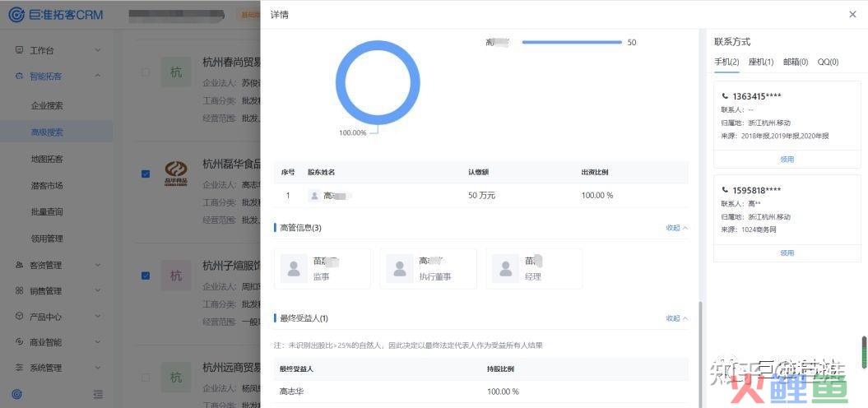This screenshot has height=408, width=868.
Task: Click the 来源: 1024商务网 line
Action: click(x=749, y=229)
